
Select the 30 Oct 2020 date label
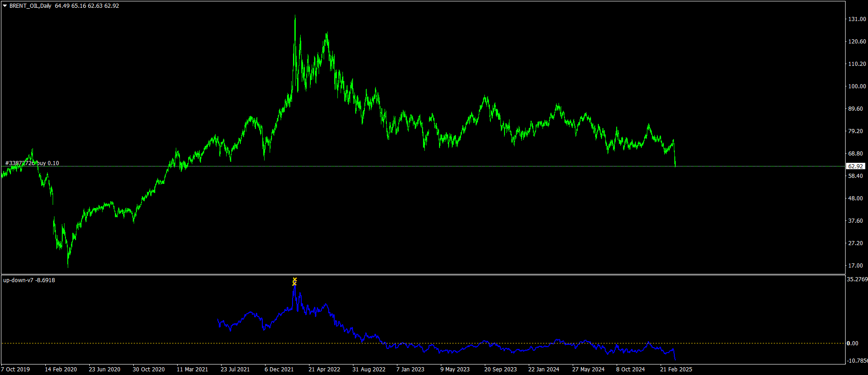149,370
